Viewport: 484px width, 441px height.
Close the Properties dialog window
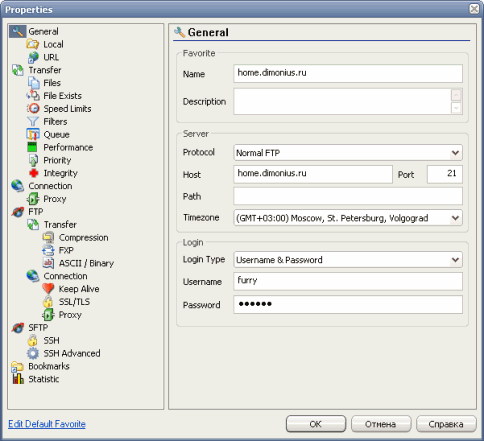click(x=474, y=9)
